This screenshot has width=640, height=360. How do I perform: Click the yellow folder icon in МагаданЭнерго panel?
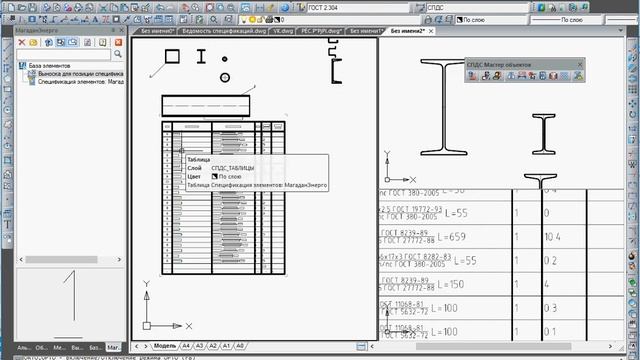tap(33, 42)
